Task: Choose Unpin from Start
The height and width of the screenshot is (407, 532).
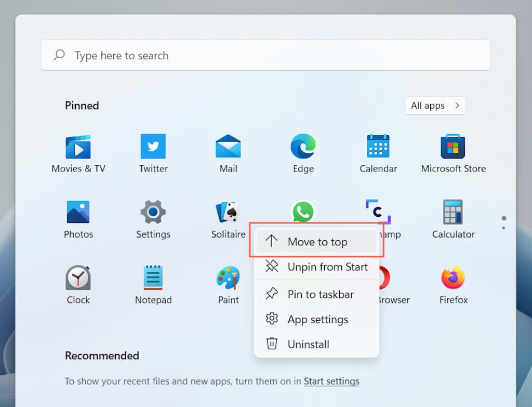Action: [316, 267]
